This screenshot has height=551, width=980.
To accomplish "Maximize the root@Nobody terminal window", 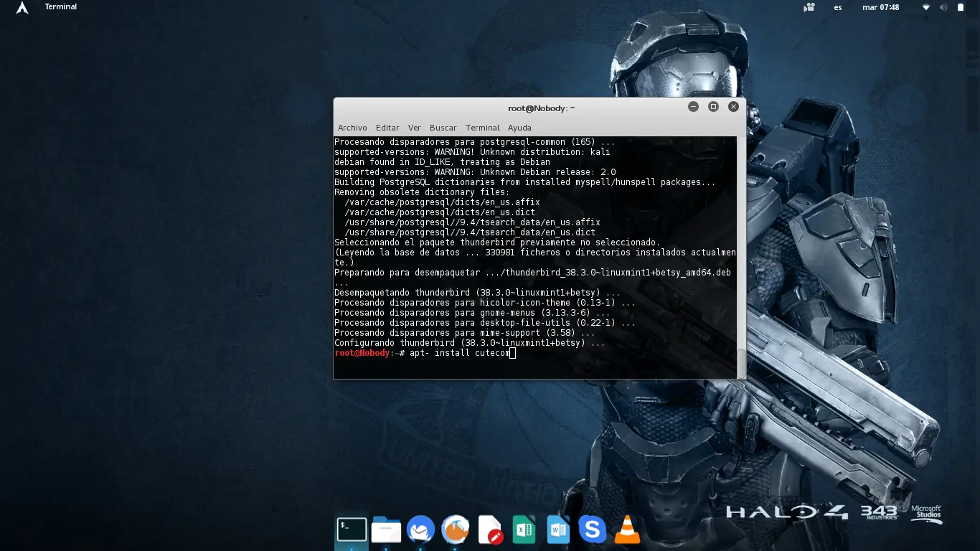I will point(713,106).
